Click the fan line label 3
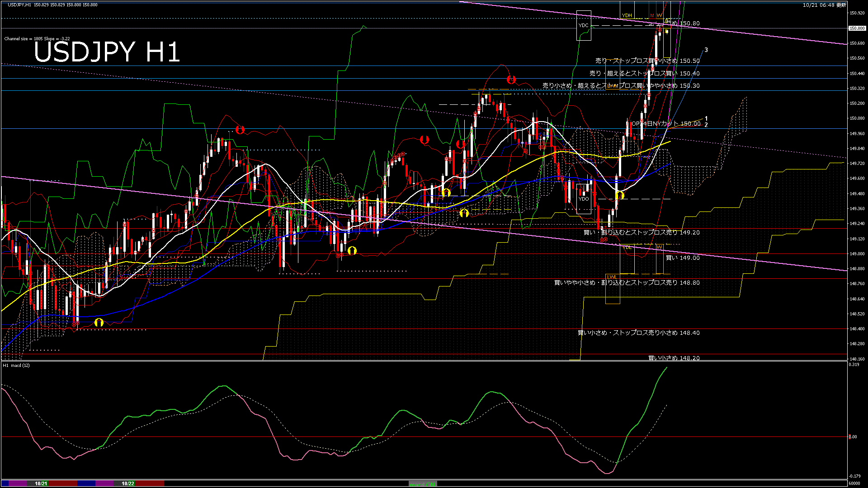Viewport: 868px width, 488px height. click(x=706, y=50)
